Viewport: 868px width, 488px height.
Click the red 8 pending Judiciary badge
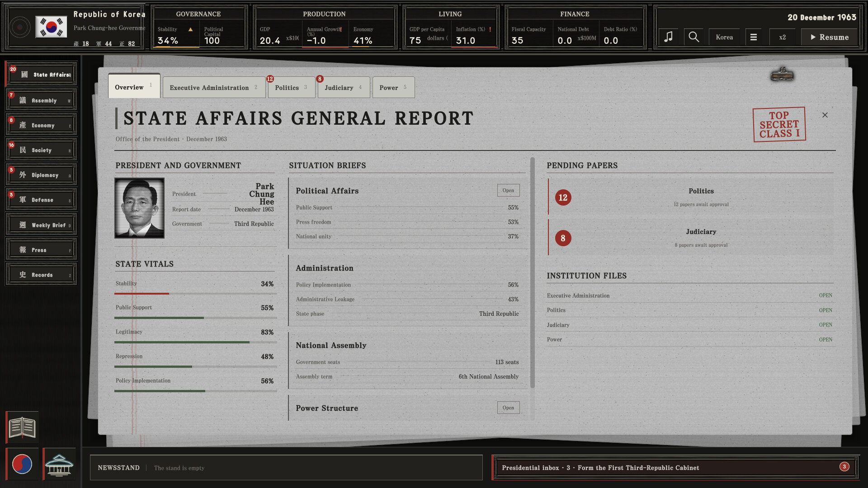pyautogui.click(x=563, y=238)
